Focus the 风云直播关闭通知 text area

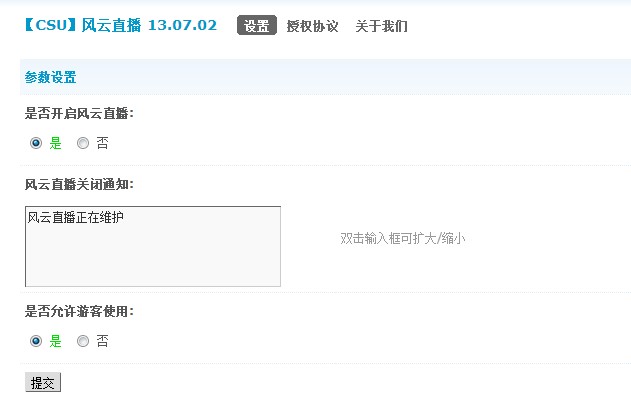click(x=152, y=246)
